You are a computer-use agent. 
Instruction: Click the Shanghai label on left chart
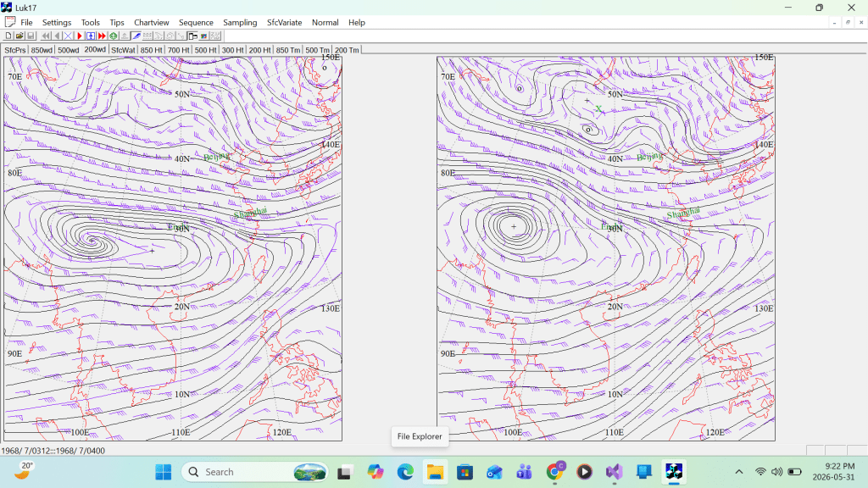pos(250,213)
